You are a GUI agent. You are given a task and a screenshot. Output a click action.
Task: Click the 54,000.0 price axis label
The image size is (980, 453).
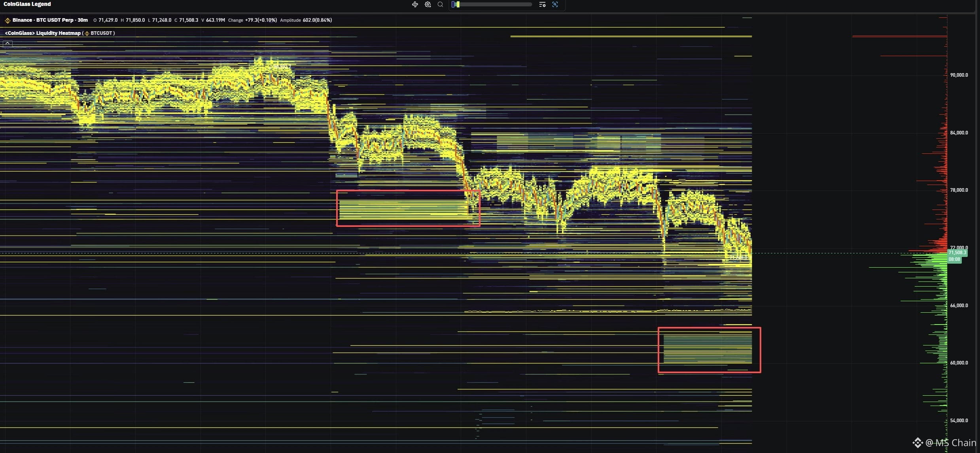pos(959,421)
